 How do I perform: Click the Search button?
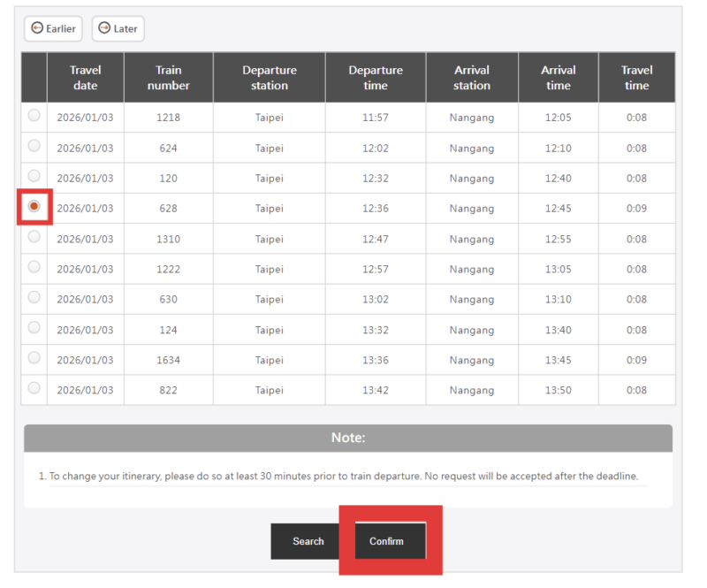(308, 541)
